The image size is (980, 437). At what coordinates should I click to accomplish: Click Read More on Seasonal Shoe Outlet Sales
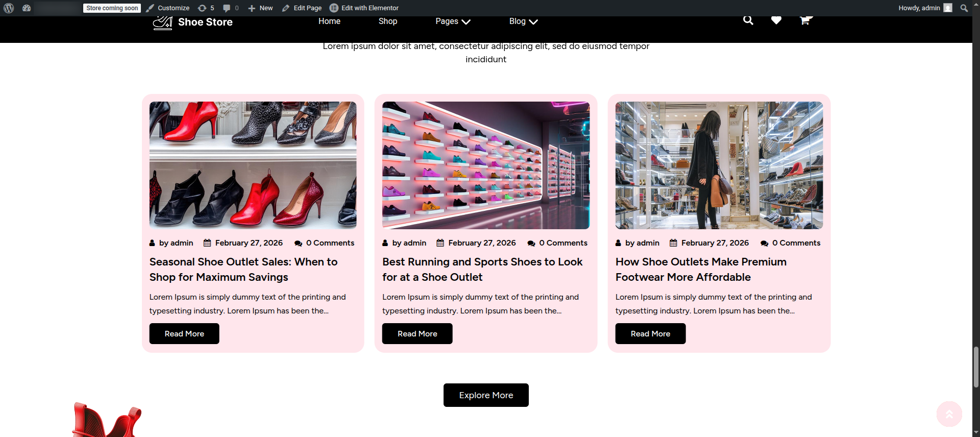(184, 334)
